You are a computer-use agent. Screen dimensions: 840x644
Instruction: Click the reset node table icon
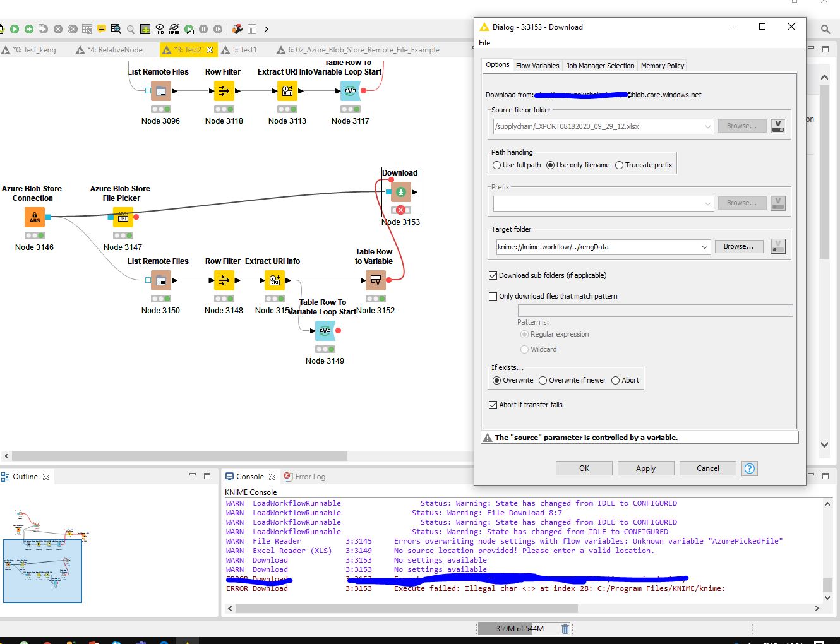(87, 29)
